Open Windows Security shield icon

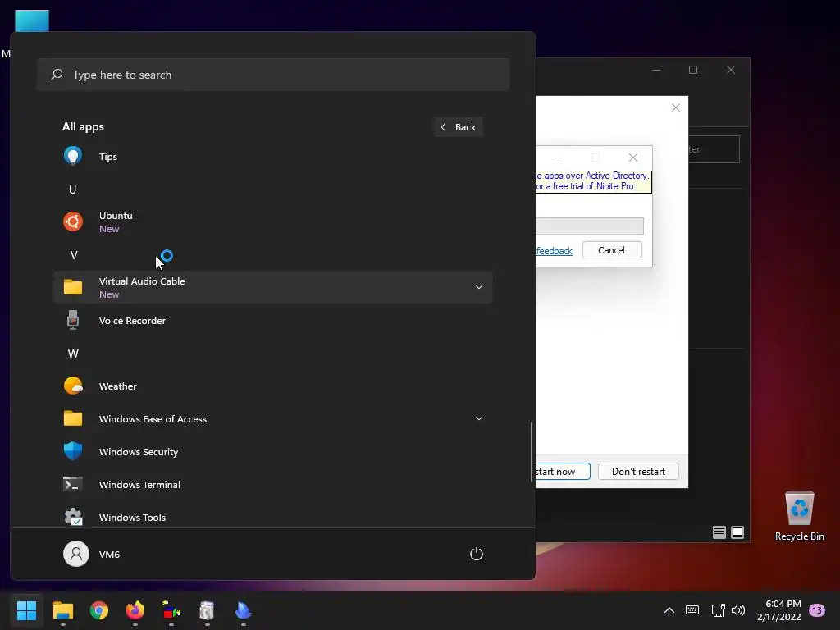(x=73, y=451)
